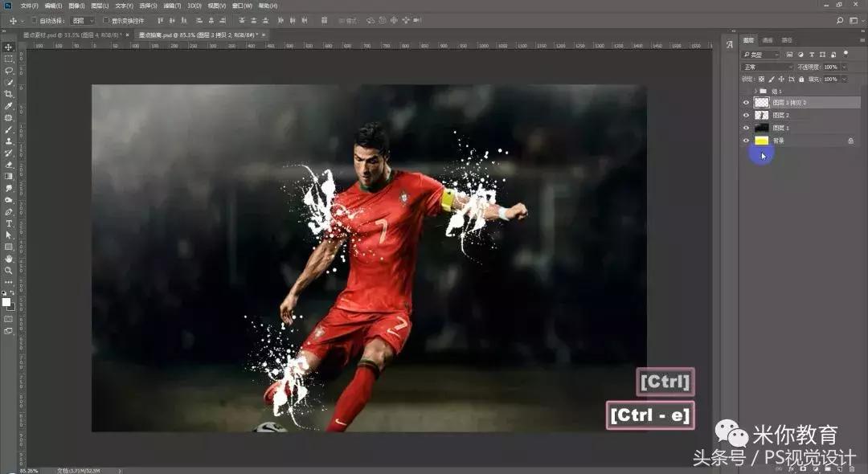Select the Hand tool
The height and width of the screenshot is (474, 868).
point(8,259)
